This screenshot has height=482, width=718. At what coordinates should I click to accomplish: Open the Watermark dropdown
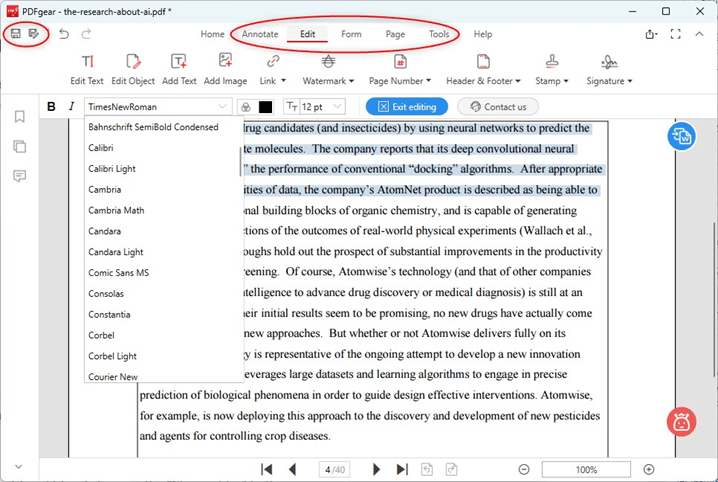click(x=328, y=69)
